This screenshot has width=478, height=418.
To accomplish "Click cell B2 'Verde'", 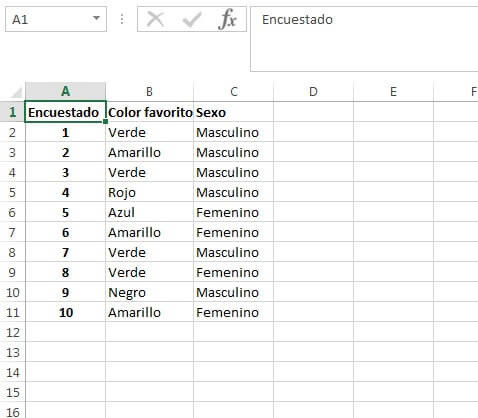I will click(x=149, y=132).
